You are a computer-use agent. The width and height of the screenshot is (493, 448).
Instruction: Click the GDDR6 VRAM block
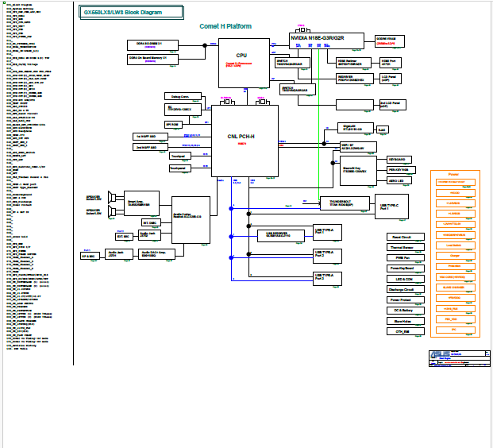(x=390, y=41)
